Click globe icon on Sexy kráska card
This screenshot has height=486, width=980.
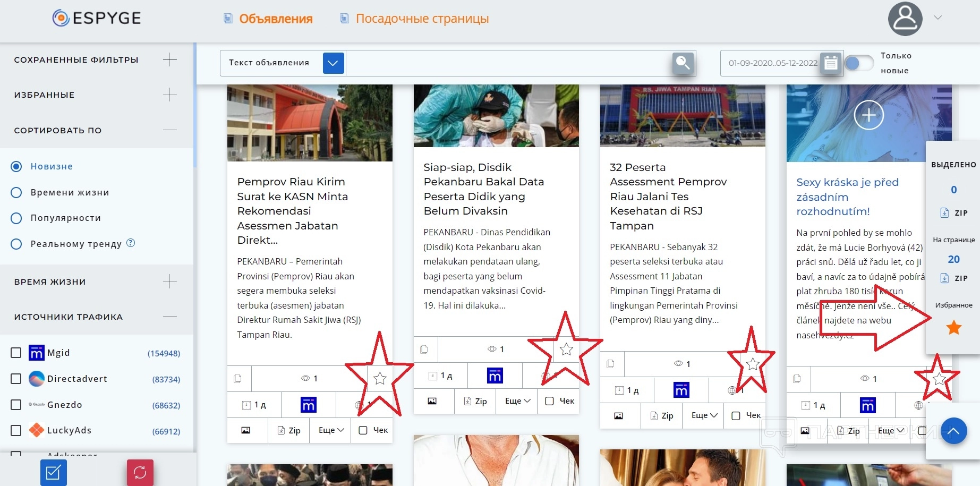(x=918, y=405)
